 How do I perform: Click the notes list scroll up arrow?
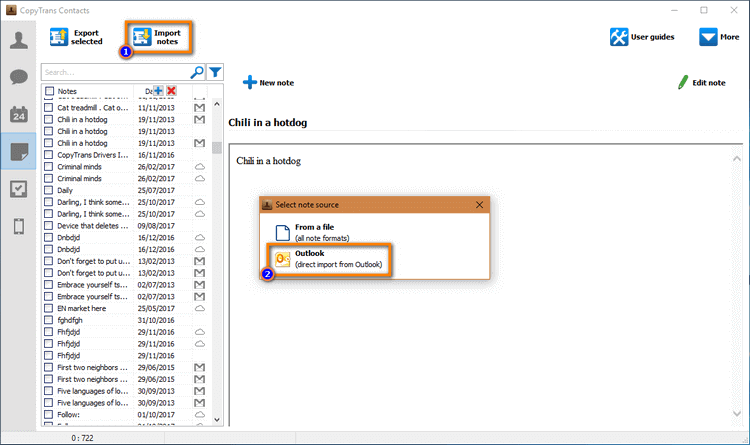(x=217, y=104)
